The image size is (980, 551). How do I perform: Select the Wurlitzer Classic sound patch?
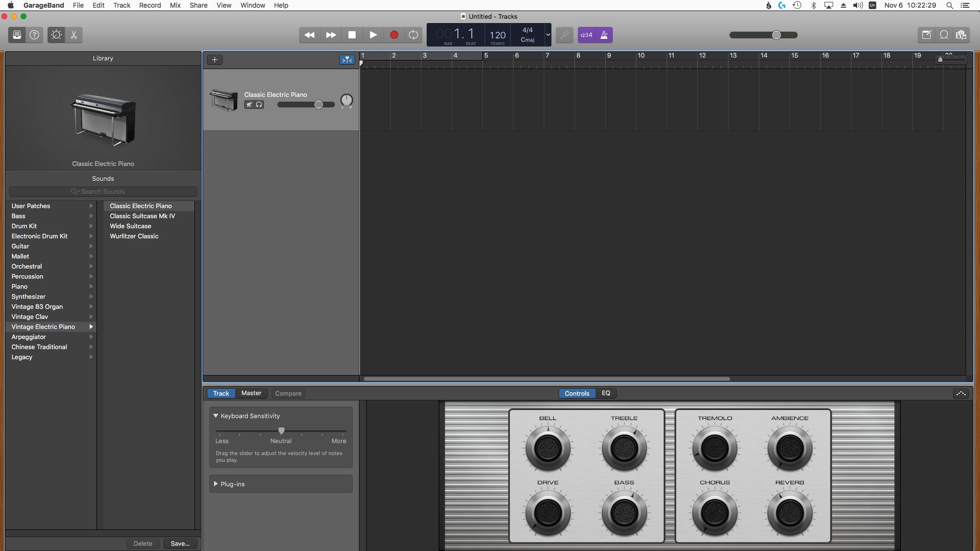[x=133, y=235]
